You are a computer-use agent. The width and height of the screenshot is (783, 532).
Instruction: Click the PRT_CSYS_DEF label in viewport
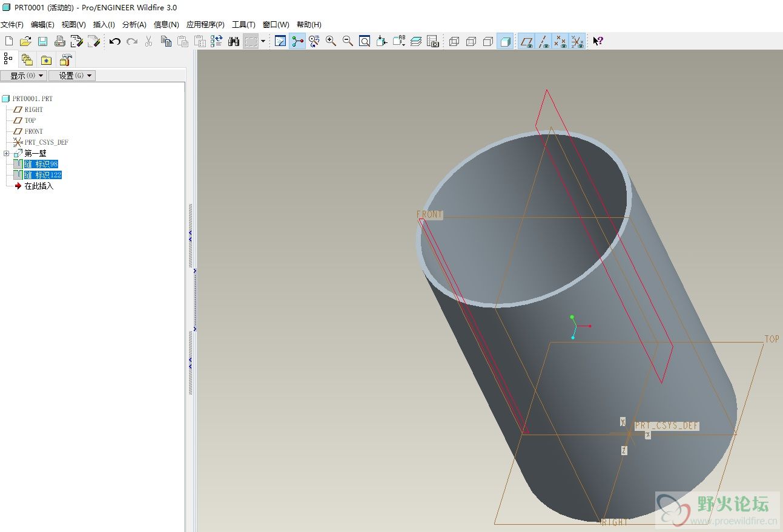coord(667,426)
